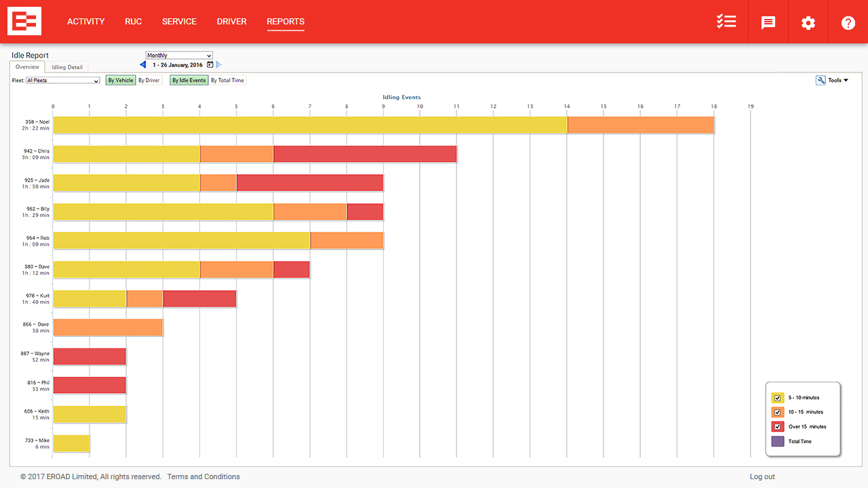Open the calendar date picker icon

point(210,65)
